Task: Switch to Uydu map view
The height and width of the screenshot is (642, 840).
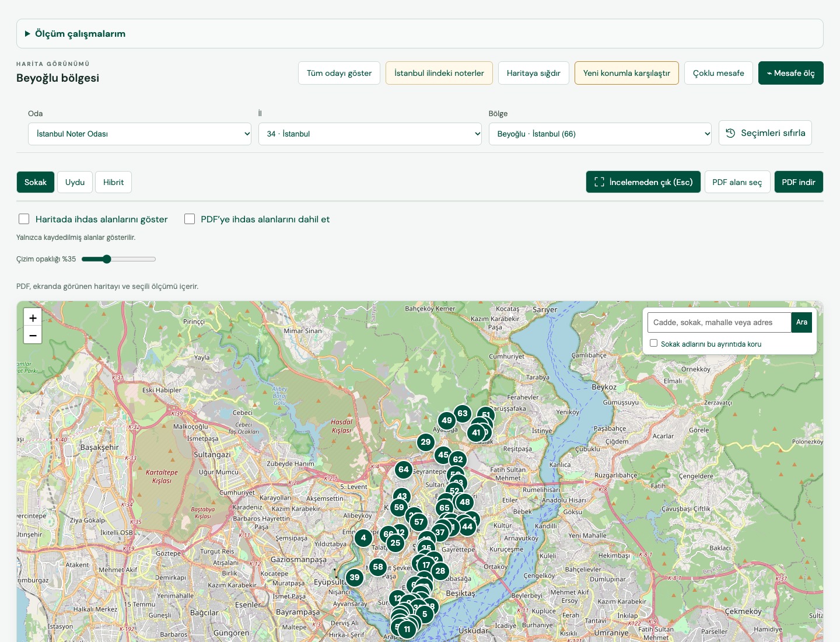Action: coord(75,182)
